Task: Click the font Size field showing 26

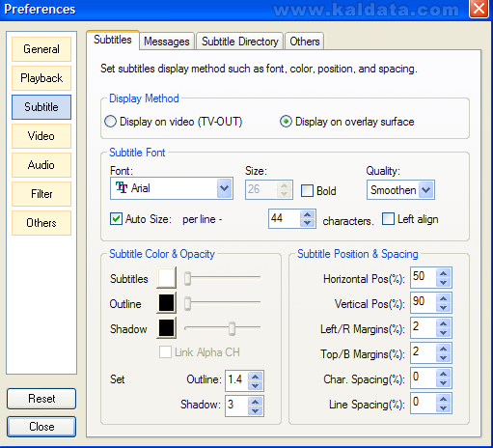Action: click(261, 189)
